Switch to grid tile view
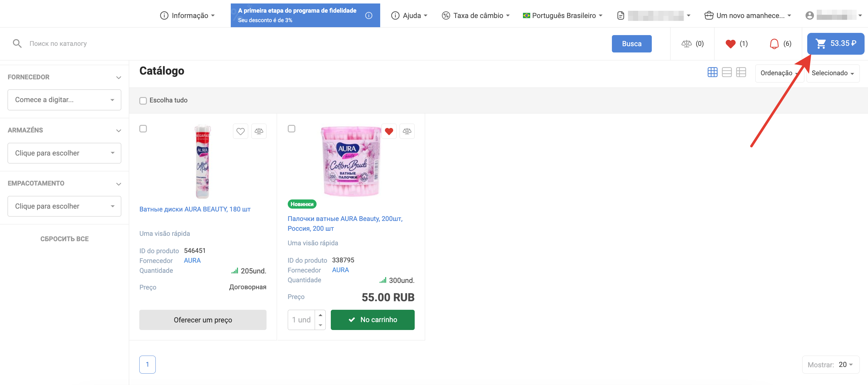The image size is (868, 385). click(x=712, y=72)
